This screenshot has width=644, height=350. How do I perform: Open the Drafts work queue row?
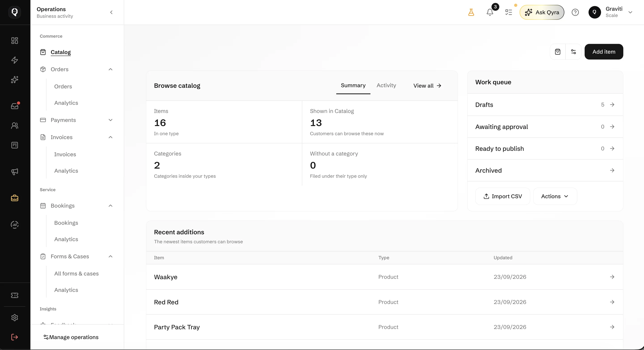coord(545,105)
